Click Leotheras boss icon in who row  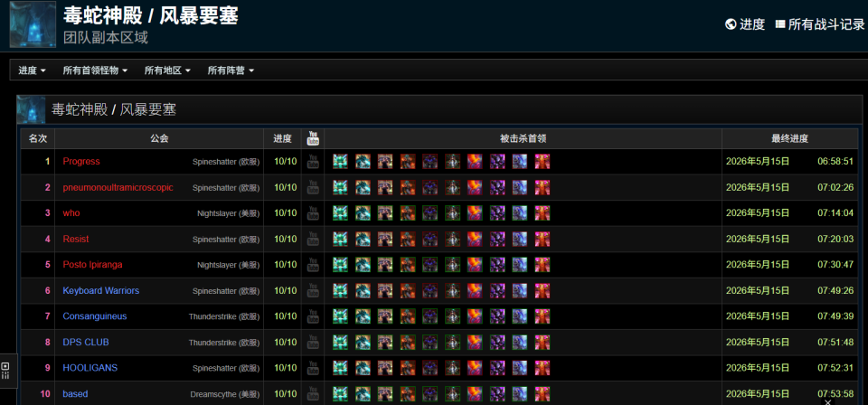point(385,213)
